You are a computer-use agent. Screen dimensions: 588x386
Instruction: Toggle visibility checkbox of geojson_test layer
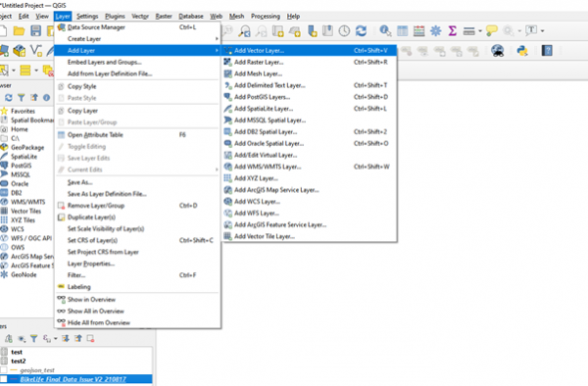(4, 370)
